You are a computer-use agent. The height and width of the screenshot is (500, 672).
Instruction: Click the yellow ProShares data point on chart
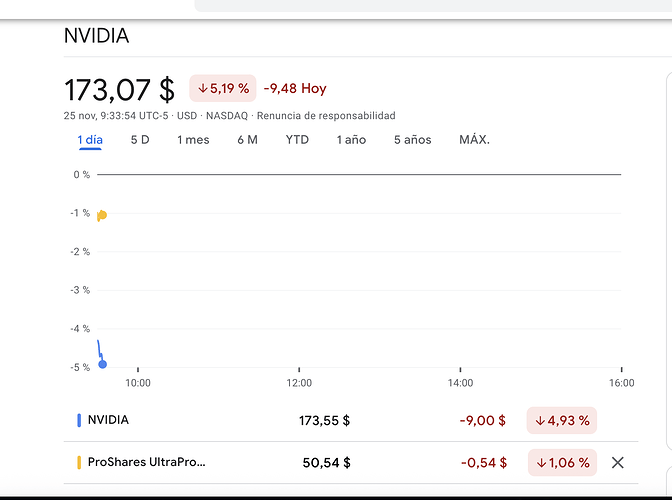(x=102, y=215)
